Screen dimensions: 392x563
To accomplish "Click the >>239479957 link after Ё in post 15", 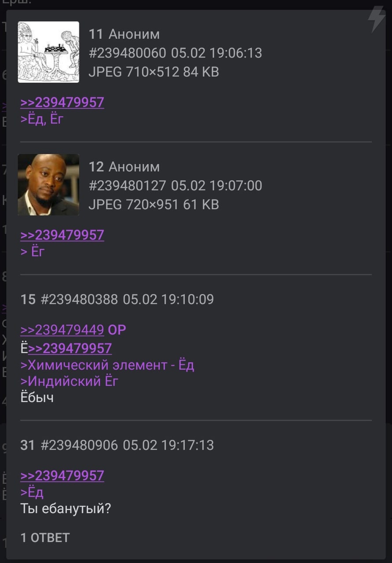I will (70, 348).
